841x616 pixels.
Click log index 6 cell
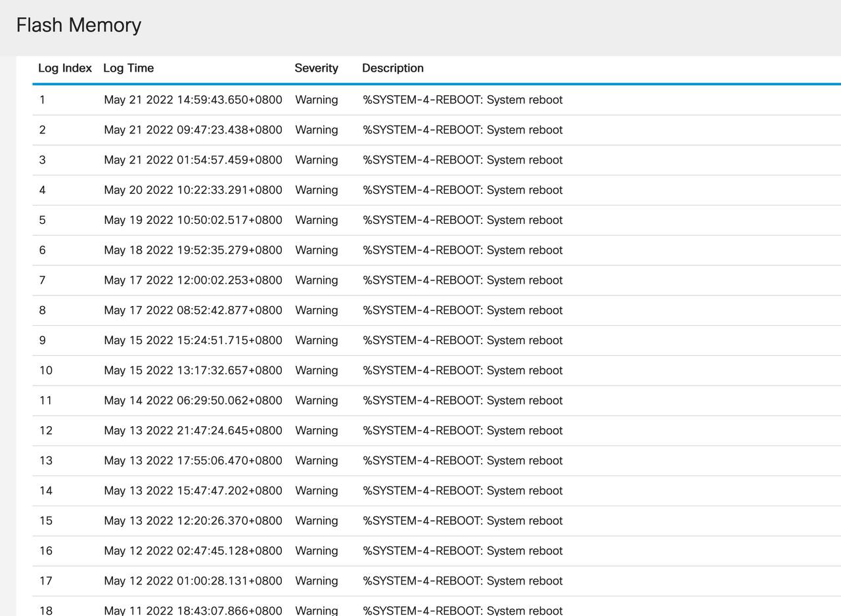pos(43,250)
